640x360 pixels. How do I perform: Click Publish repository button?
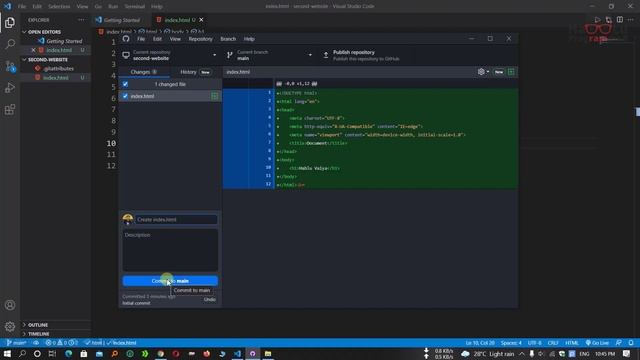(x=366, y=55)
